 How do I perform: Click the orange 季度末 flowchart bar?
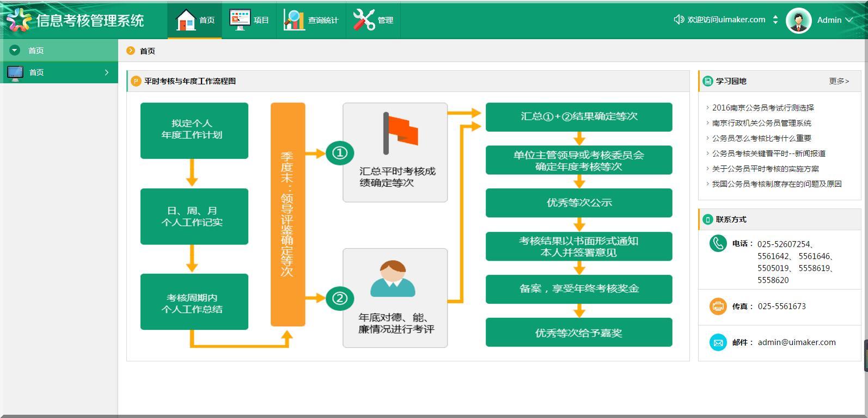pos(288,214)
